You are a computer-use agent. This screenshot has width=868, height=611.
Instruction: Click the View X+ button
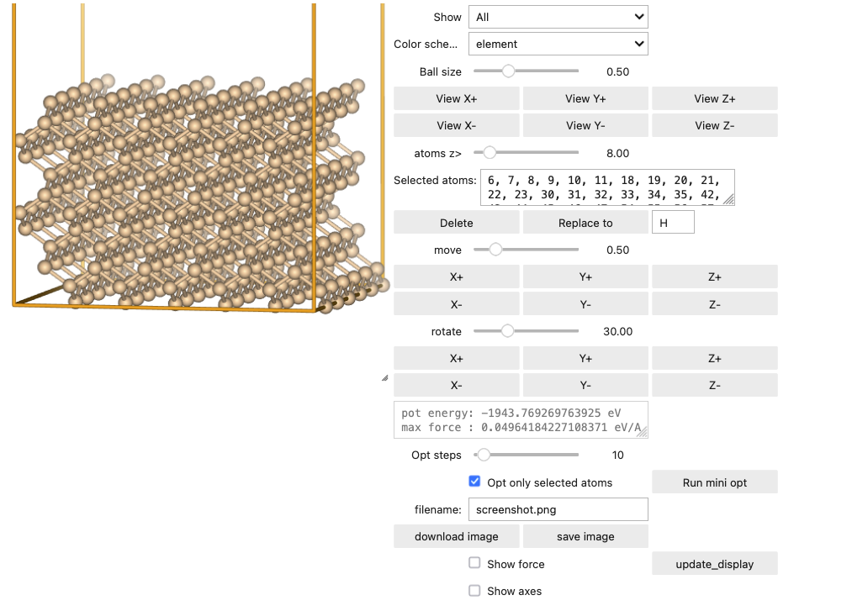pyautogui.click(x=457, y=98)
